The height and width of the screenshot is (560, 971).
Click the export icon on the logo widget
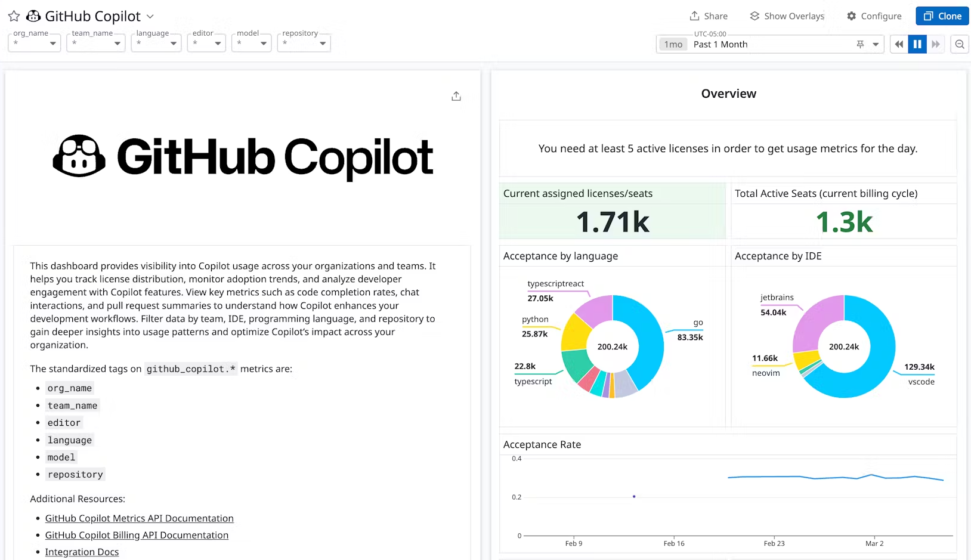(x=456, y=96)
